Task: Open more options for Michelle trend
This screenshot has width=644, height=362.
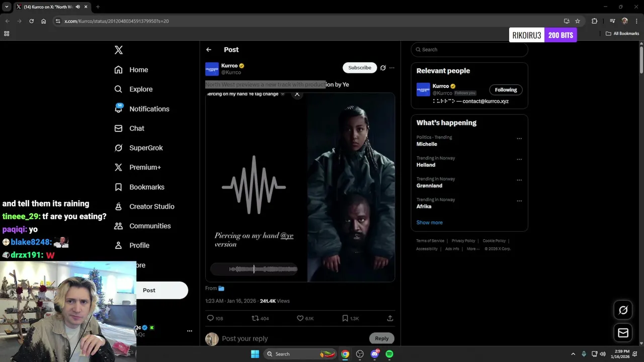Action: [x=519, y=139]
